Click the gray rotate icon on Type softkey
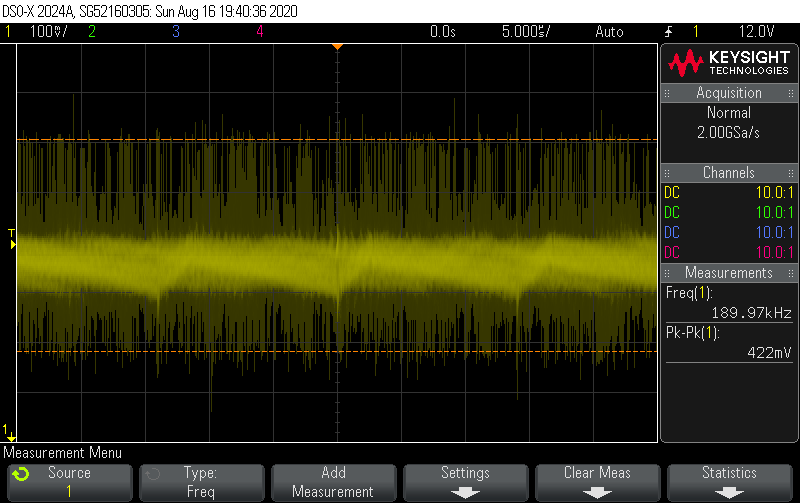This screenshot has height=503, width=800. coord(153,474)
